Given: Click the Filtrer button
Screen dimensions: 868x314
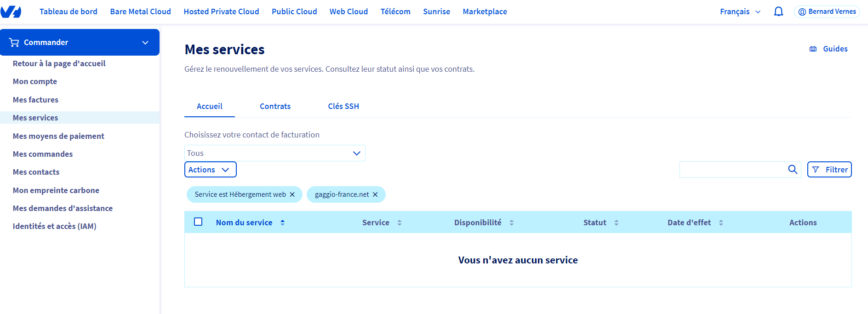Looking at the screenshot, I should (829, 170).
